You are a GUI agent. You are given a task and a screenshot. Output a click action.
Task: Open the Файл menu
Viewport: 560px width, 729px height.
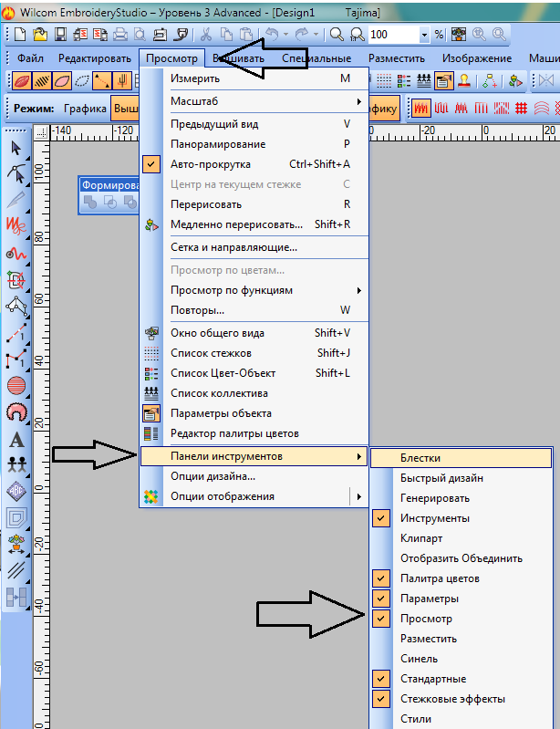tap(30, 58)
